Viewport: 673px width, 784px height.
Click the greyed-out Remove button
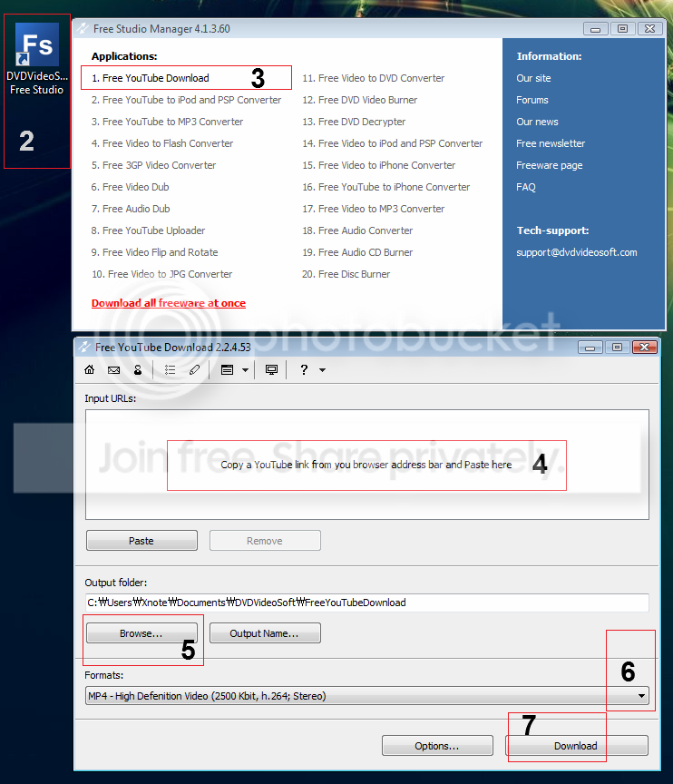coord(265,541)
